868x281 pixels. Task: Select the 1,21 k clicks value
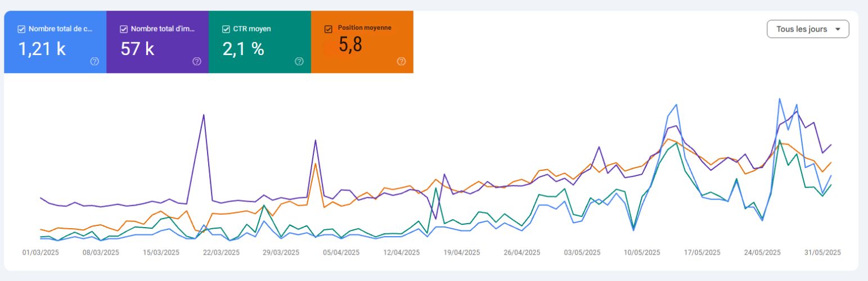[42, 49]
